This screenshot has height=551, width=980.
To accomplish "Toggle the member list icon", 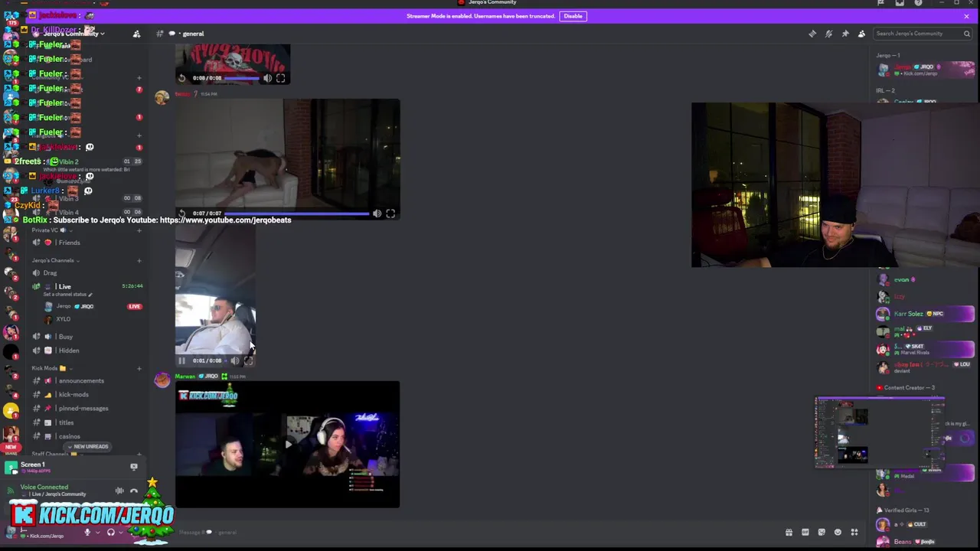I will point(861,34).
